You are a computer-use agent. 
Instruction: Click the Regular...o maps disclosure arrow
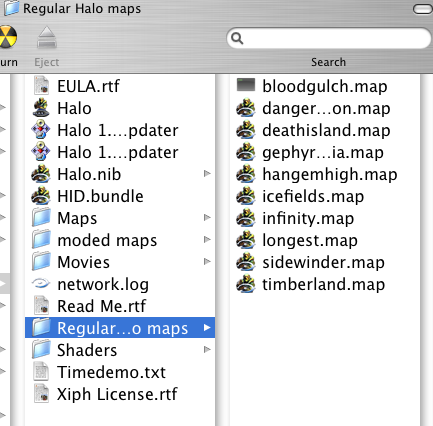[207, 328]
